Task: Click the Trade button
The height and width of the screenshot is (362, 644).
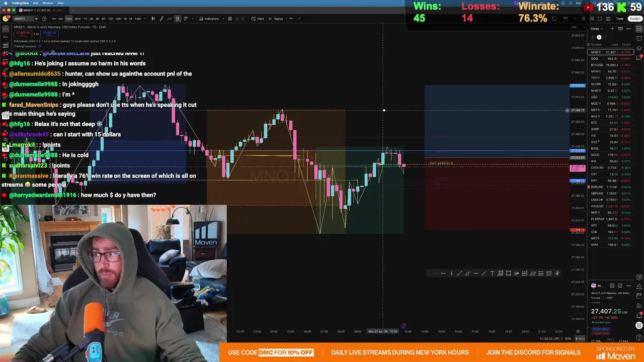Action: (620, 19)
